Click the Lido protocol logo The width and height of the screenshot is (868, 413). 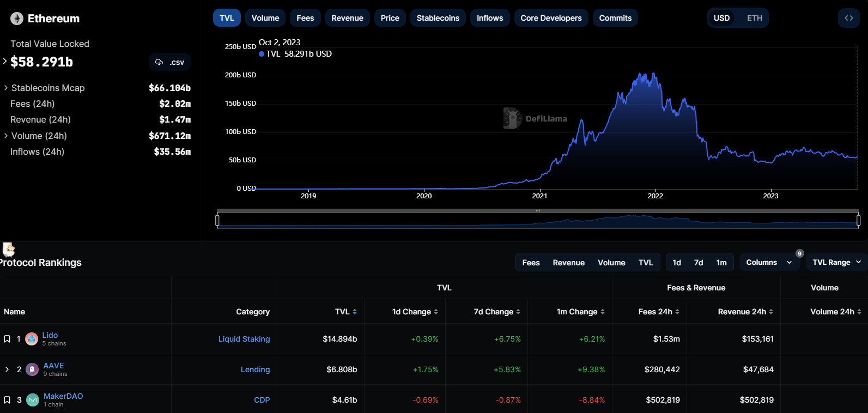[32, 339]
